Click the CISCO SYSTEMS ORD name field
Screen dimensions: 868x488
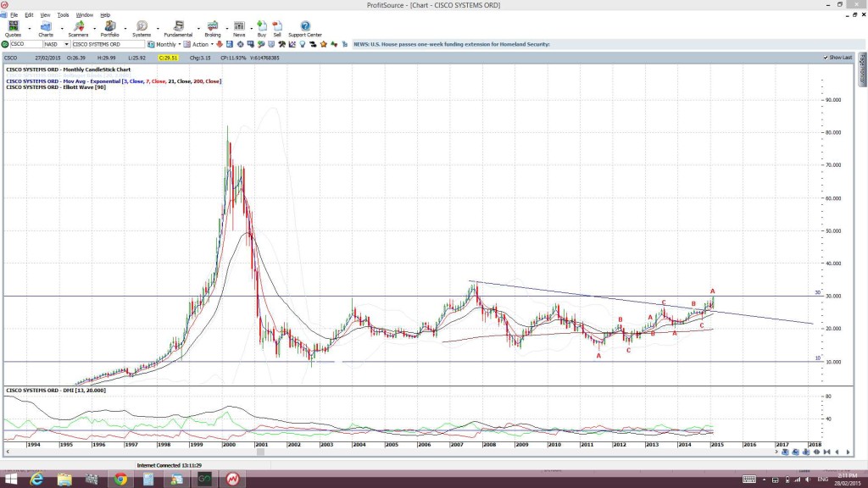[x=108, y=44]
